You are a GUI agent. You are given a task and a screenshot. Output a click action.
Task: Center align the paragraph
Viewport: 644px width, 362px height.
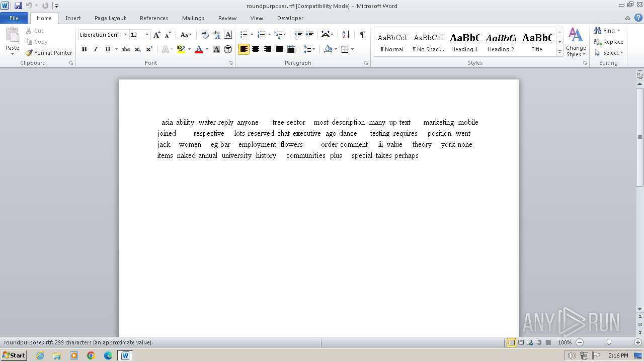[256, 49]
